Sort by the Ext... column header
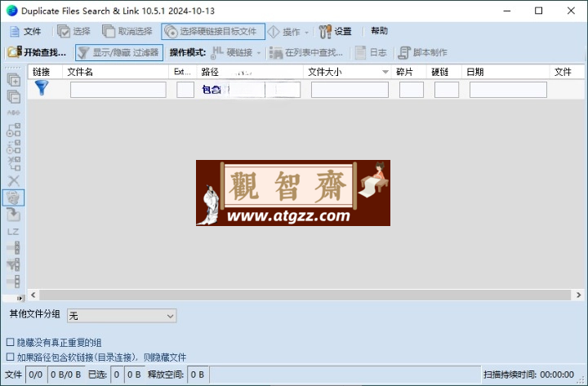Screen dimensions: 588x386 coord(183,72)
